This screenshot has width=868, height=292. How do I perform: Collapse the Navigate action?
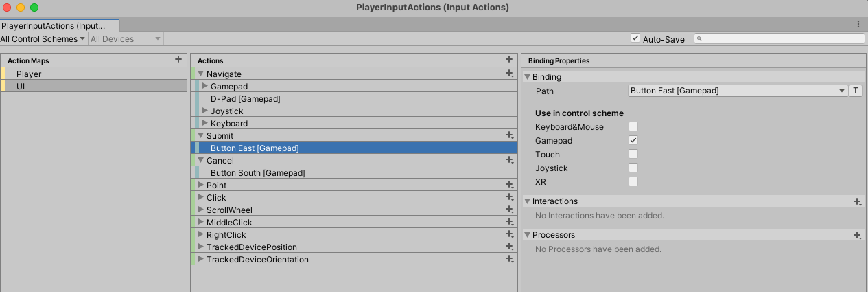coord(201,74)
